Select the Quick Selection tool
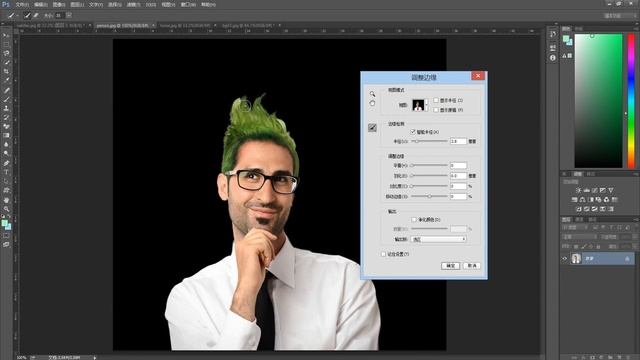 tap(6, 62)
